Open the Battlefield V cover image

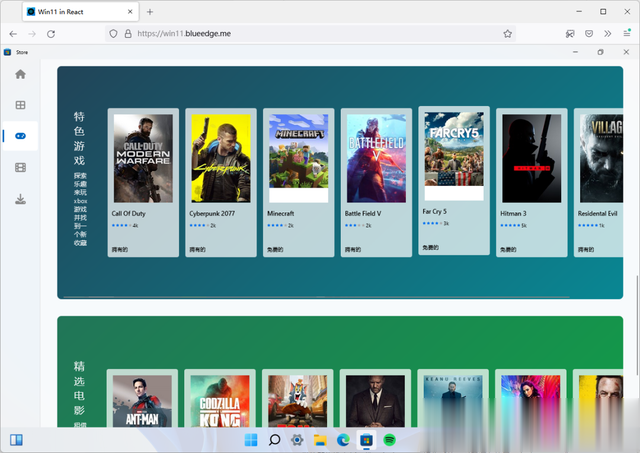376,158
